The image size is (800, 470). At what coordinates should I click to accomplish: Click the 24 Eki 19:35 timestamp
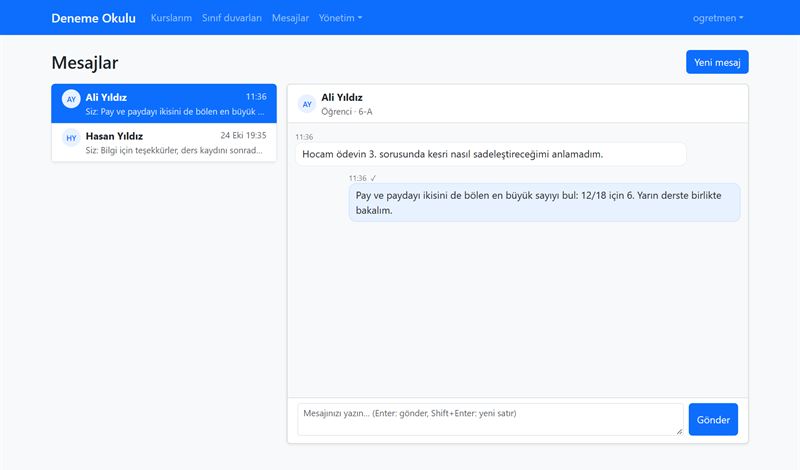(x=243, y=135)
